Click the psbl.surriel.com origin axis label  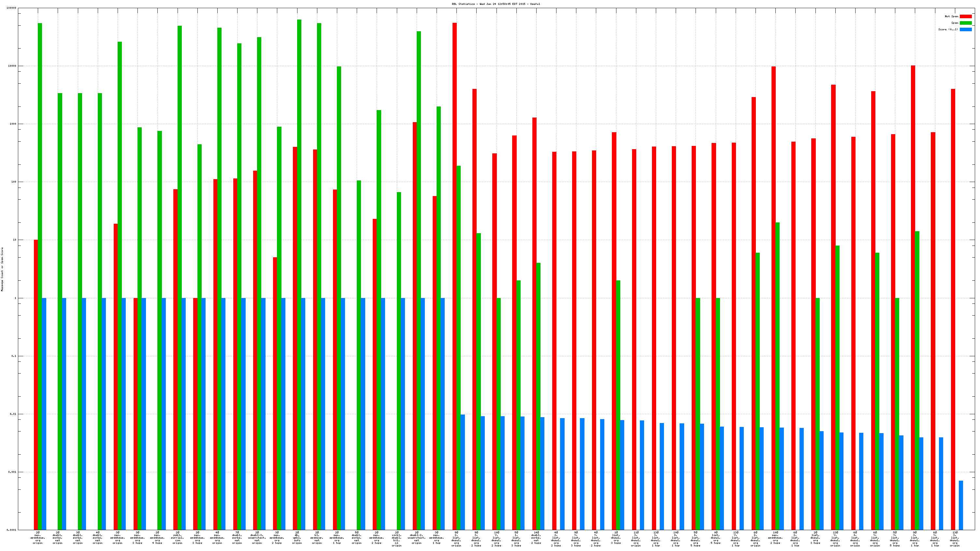[177, 538]
